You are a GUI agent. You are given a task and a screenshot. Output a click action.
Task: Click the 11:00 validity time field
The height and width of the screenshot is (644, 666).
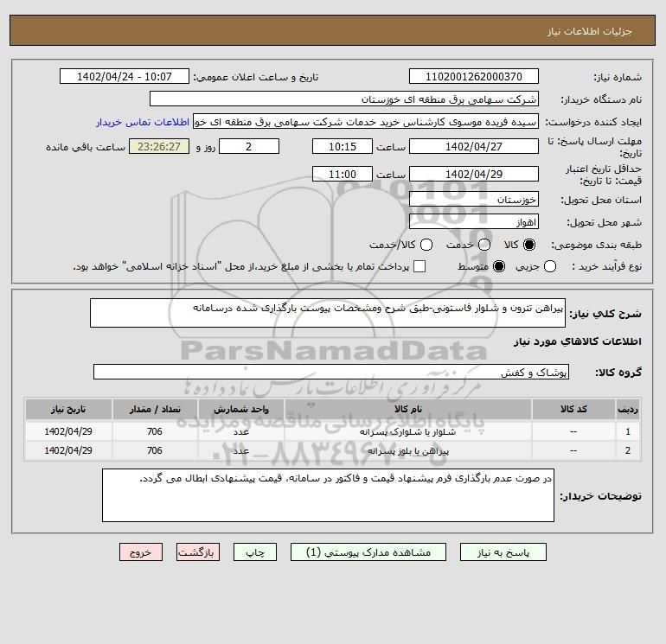[x=343, y=174]
